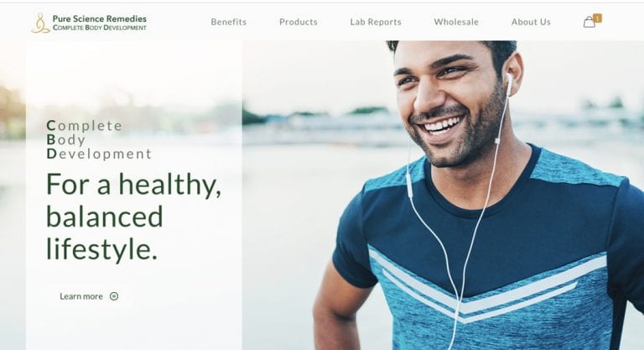
Task: Open the About Us page
Action: pos(531,22)
